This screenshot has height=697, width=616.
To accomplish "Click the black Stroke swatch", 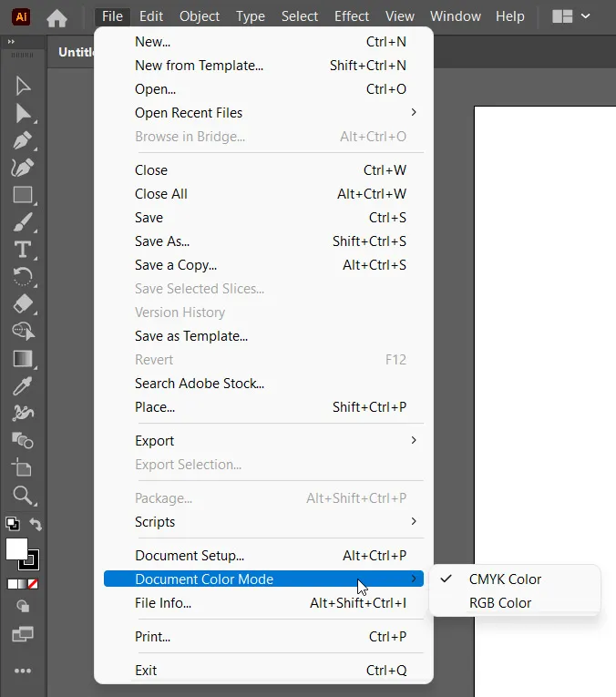I will [x=35, y=565].
